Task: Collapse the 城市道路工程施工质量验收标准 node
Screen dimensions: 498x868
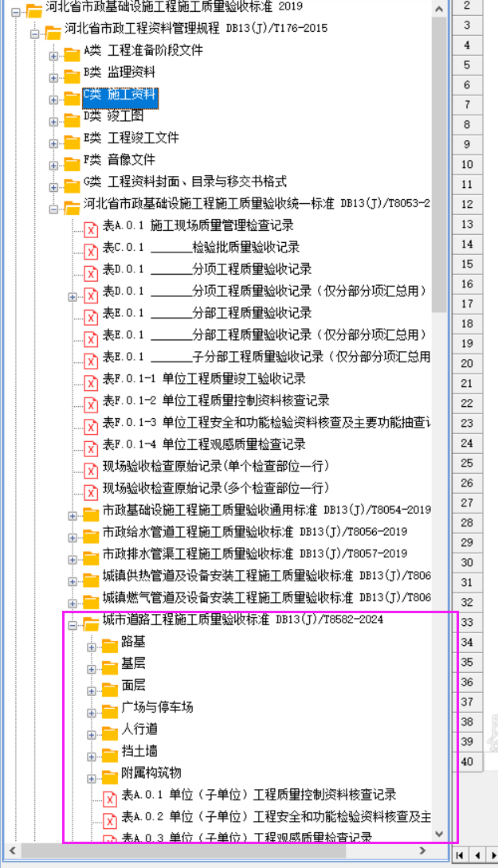Action: (x=73, y=624)
